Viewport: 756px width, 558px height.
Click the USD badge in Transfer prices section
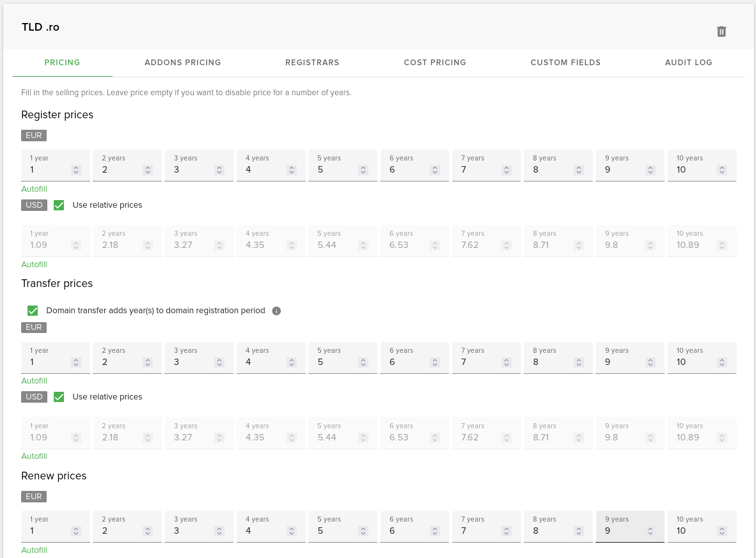(34, 397)
